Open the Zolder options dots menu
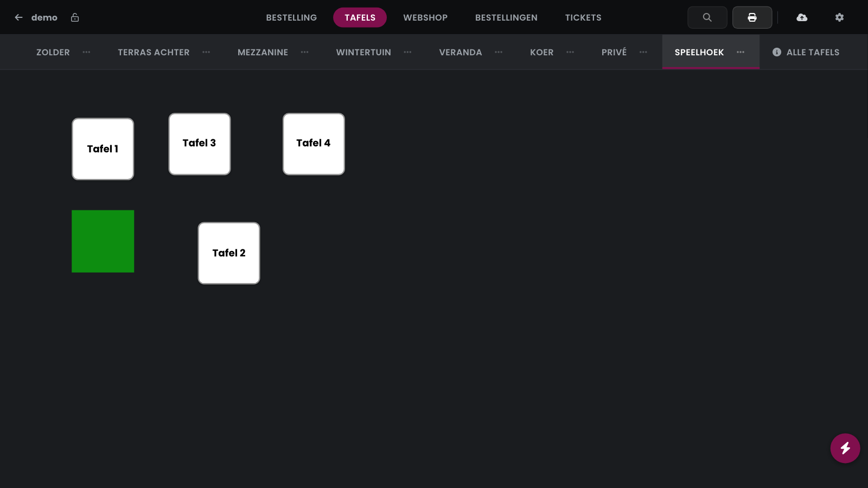This screenshot has height=488, width=868. (86, 52)
